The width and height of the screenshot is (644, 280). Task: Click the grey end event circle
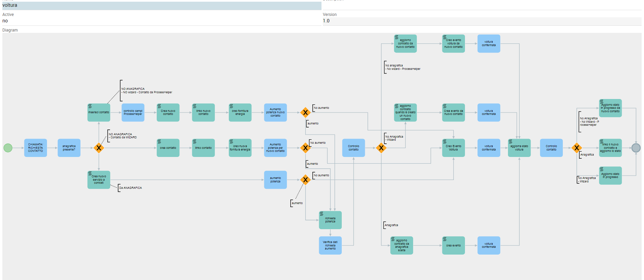pos(636,148)
